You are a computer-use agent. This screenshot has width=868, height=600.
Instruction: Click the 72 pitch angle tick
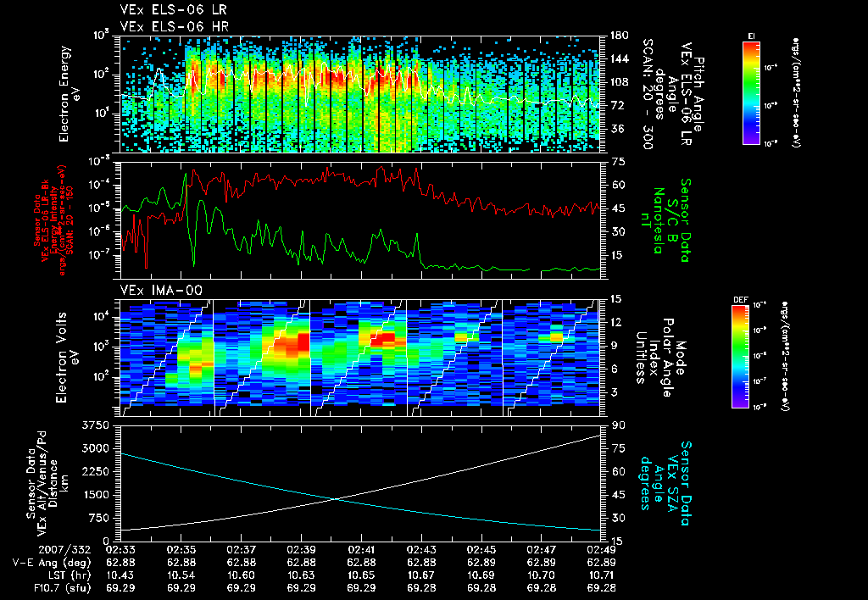616,105
